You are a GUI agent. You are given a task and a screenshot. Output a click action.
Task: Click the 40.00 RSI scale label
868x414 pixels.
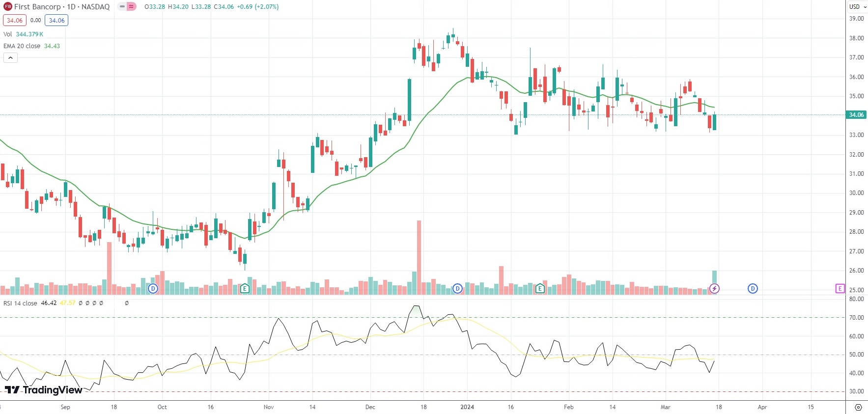(x=856, y=373)
